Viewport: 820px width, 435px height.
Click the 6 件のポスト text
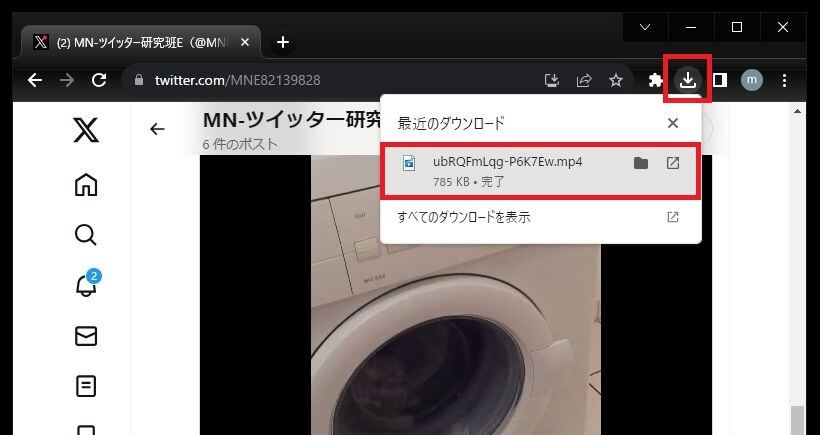click(x=240, y=144)
